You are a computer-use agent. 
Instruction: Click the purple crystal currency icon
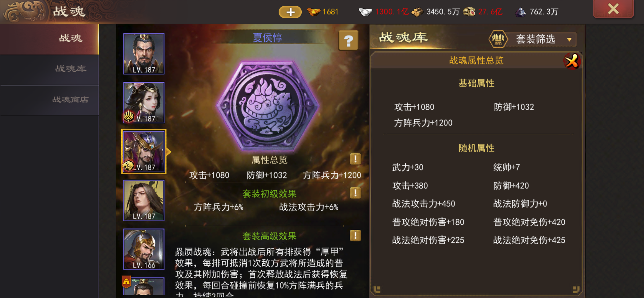520,12
